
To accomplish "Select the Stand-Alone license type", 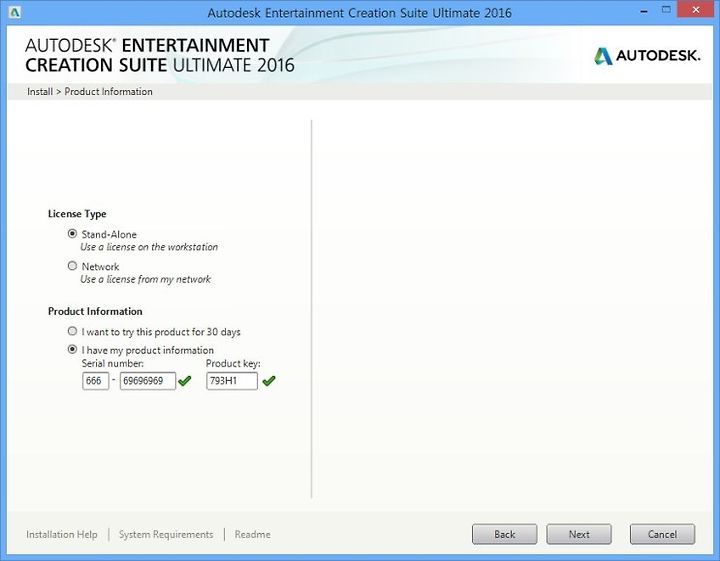I will (72, 234).
